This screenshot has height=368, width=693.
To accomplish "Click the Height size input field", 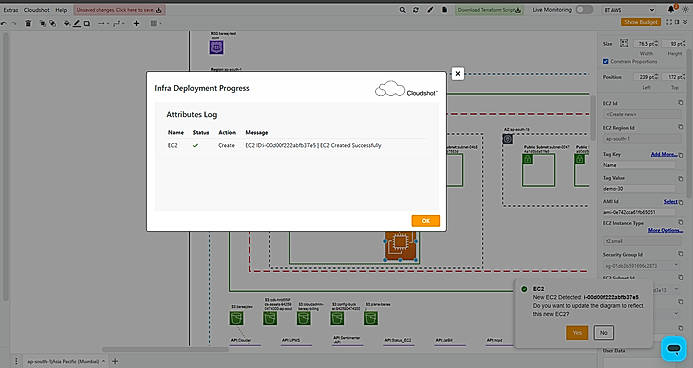I will point(675,44).
